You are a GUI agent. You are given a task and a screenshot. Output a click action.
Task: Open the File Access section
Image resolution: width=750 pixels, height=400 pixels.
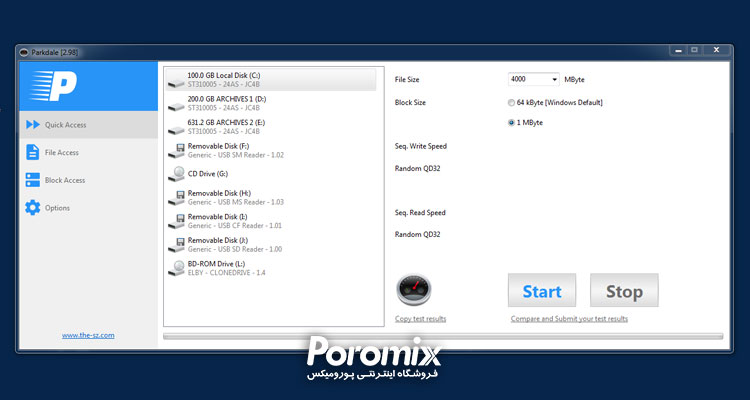pos(62,153)
